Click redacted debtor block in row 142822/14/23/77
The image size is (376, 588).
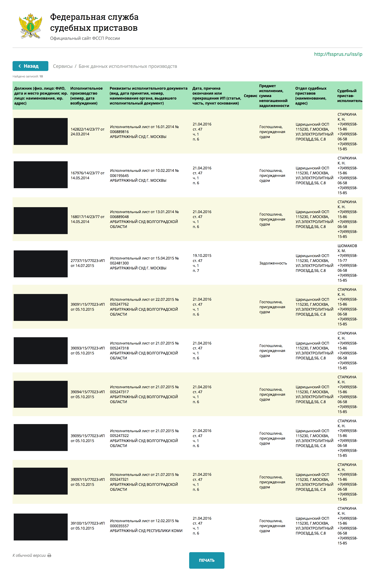click(x=41, y=131)
